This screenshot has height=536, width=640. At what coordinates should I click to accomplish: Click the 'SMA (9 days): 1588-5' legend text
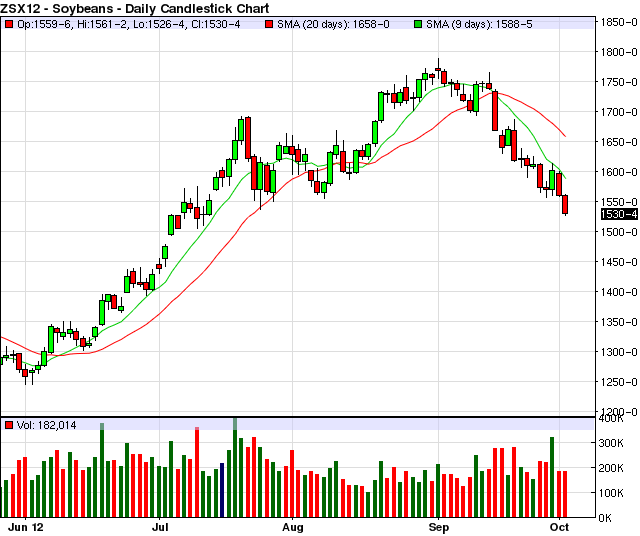point(479,24)
